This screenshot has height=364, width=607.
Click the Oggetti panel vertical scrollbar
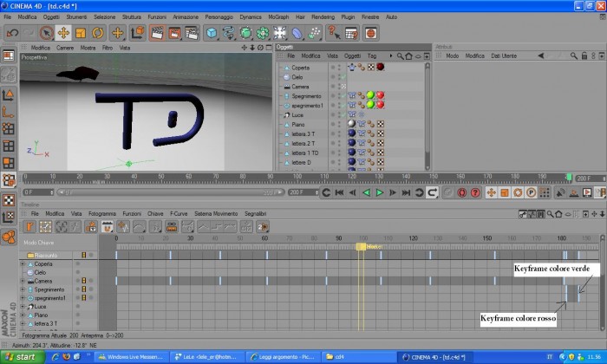pyautogui.click(x=428, y=116)
